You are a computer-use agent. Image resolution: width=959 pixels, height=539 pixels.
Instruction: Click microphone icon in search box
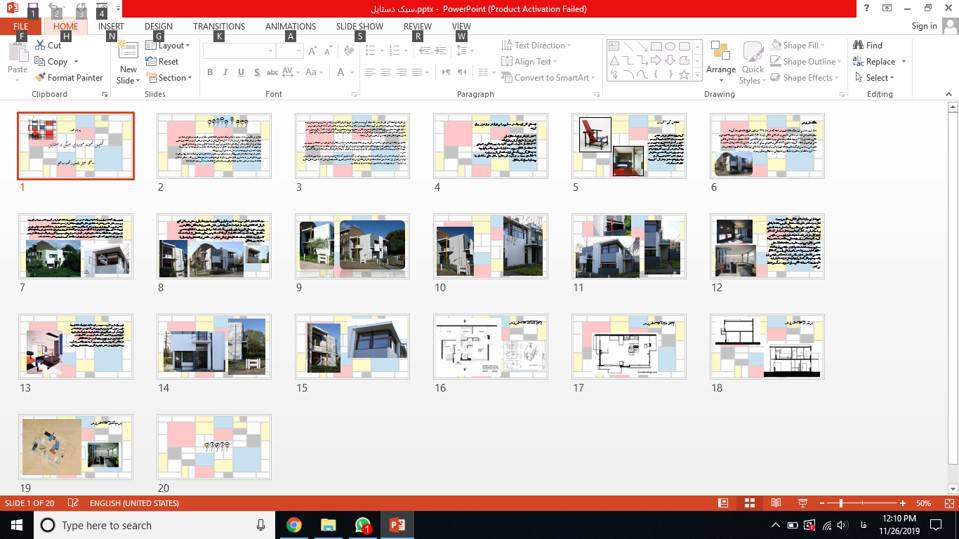pos(261,525)
